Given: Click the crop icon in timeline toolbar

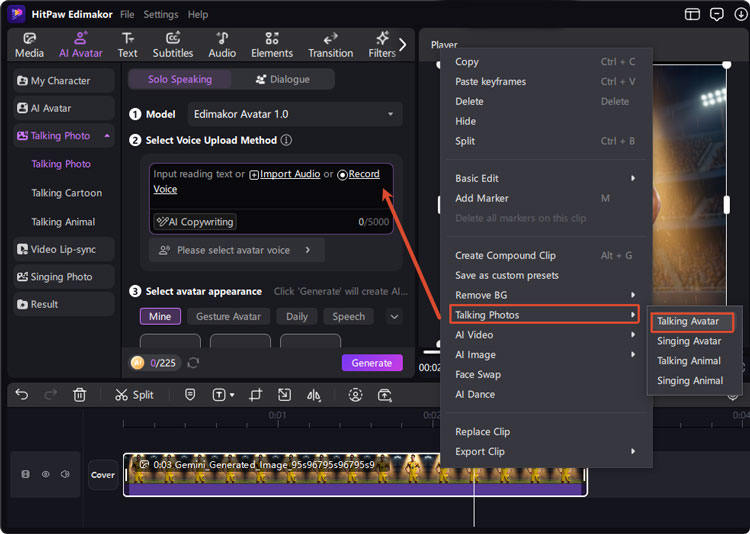Looking at the screenshot, I should 255,395.
